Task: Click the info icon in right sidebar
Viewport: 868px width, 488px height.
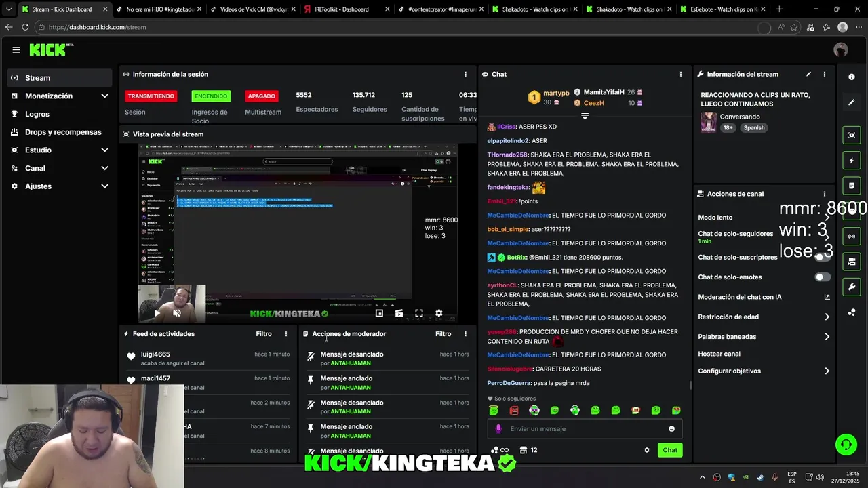Action: [852, 77]
